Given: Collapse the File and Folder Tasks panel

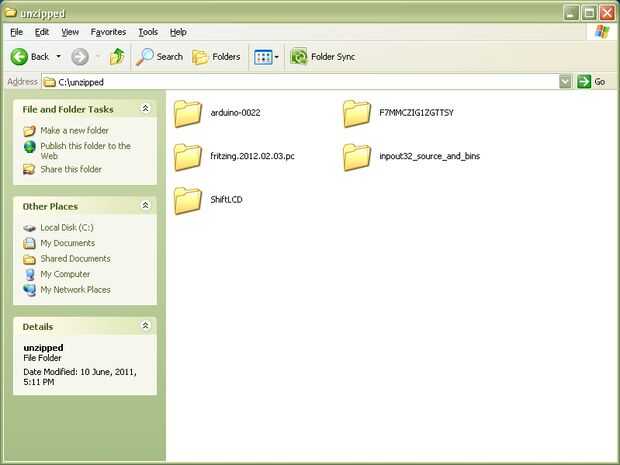Looking at the screenshot, I should [x=146, y=108].
